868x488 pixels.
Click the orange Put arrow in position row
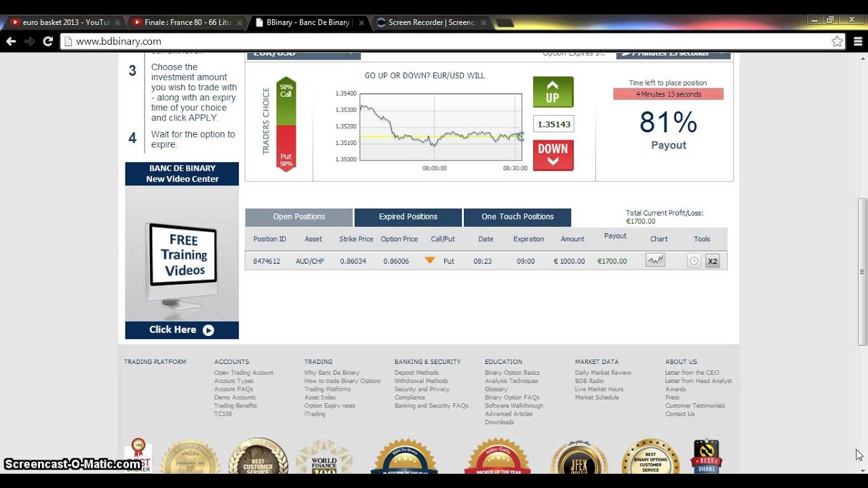pyautogui.click(x=429, y=260)
